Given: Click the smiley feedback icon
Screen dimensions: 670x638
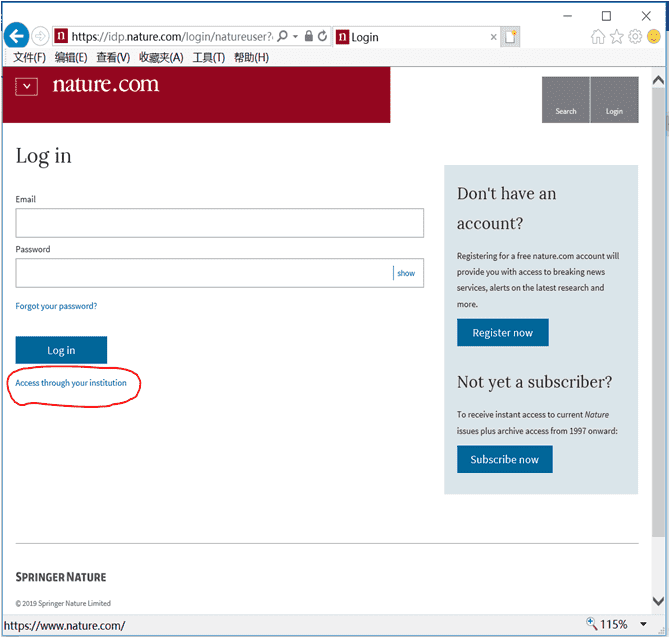Looking at the screenshot, I should click(x=654, y=37).
